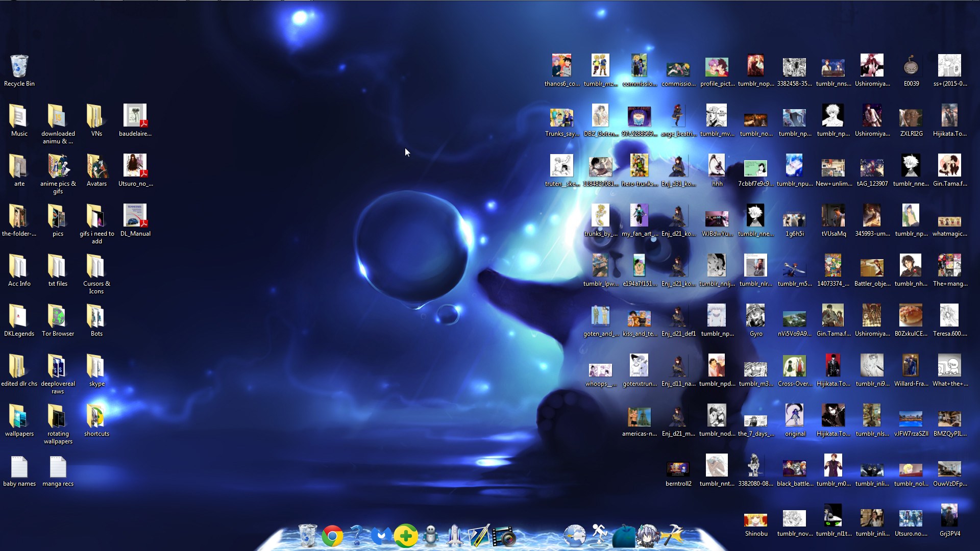
Task: Open the baby names text file
Action: coord(19,470)
